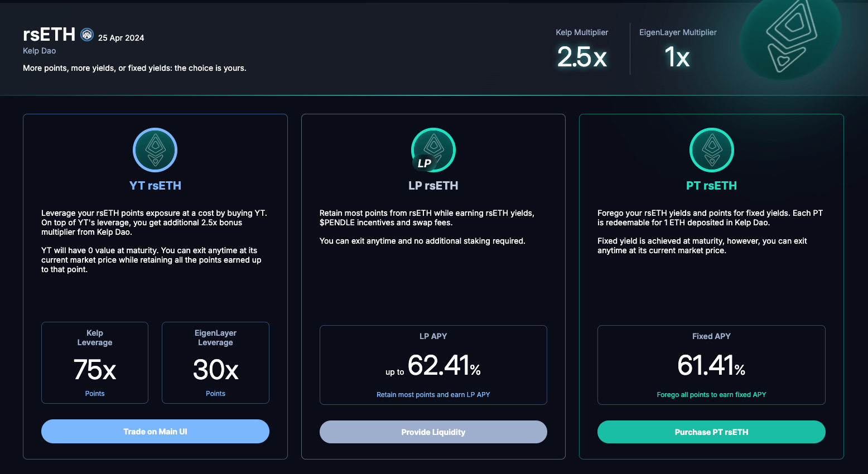Click the PT rsETH token icon
868x474 pixels.
712,150
